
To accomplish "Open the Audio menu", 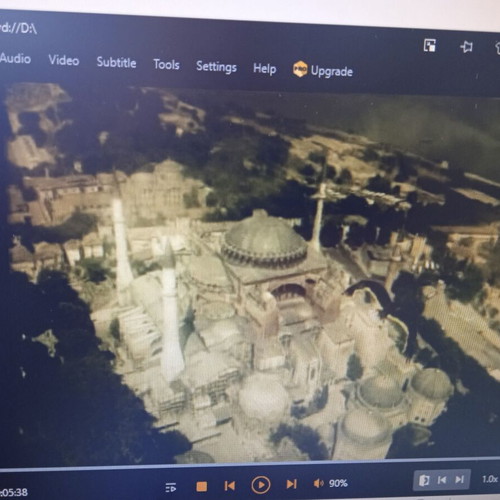I will tap(15, 58).
